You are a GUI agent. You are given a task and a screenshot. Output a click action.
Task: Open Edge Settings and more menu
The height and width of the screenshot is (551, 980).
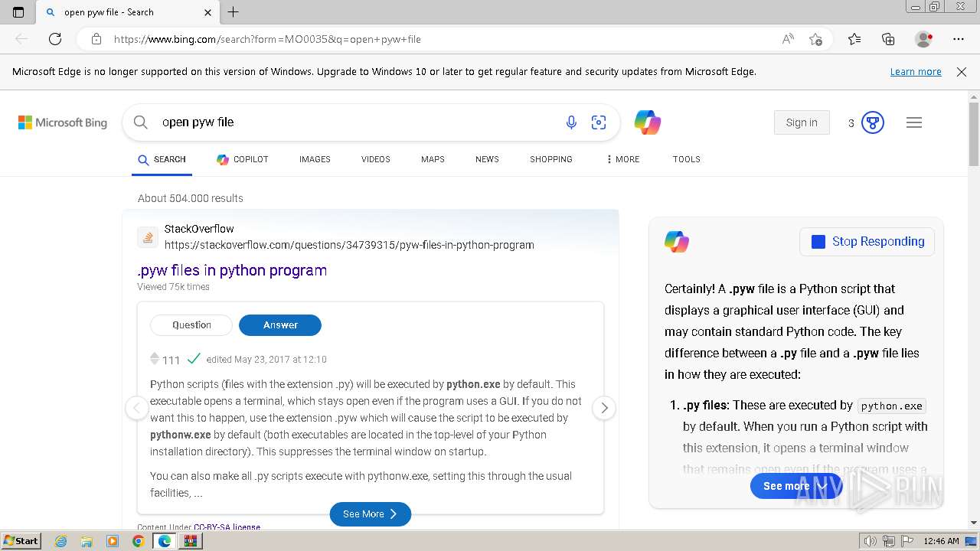coord(959,39)
